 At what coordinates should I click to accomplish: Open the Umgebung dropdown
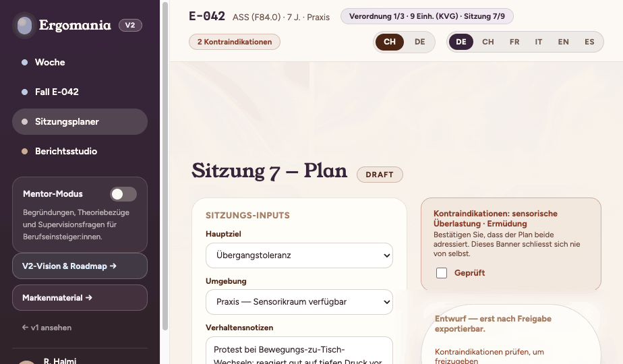point(299,302)
